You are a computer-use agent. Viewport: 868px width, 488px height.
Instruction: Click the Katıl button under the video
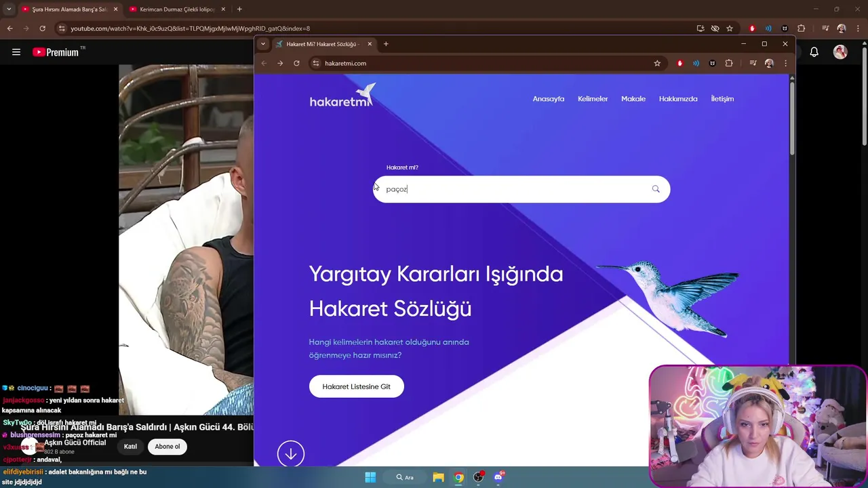point(130,447)
